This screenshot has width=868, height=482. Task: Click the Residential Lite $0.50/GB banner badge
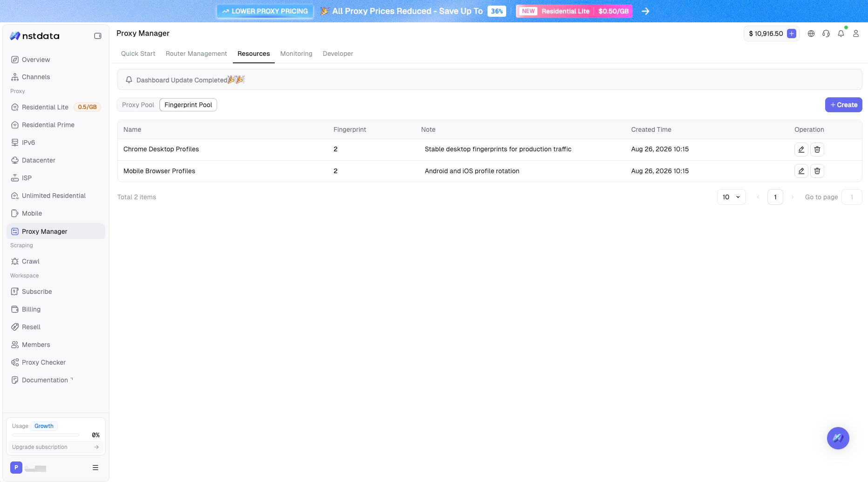pyautogui.click(x=574, y=11)
